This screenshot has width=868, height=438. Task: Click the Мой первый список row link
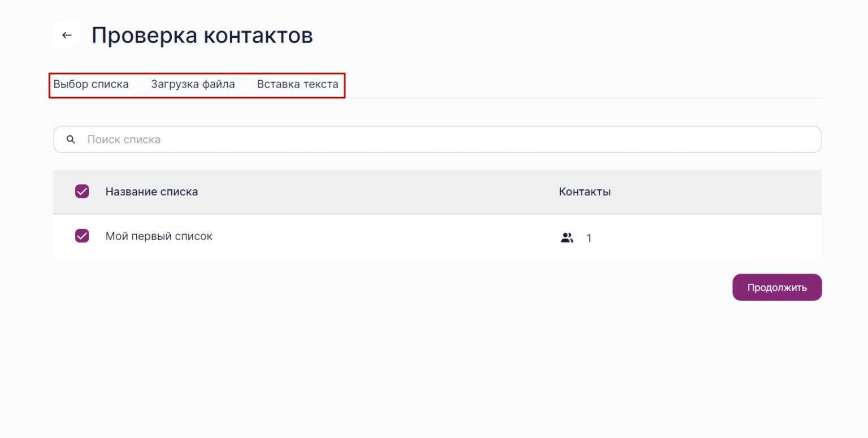pyautogui.click(x=159, y=236)
